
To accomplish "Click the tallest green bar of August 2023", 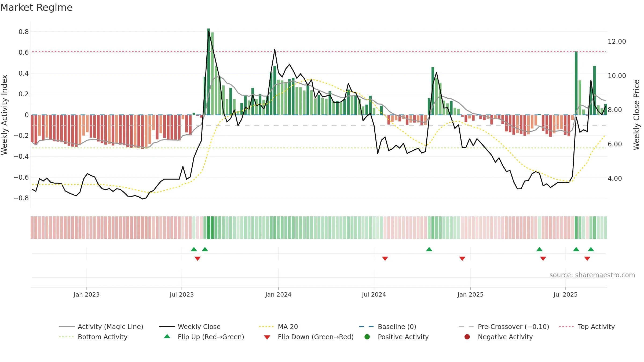I will tap(208, 72).
